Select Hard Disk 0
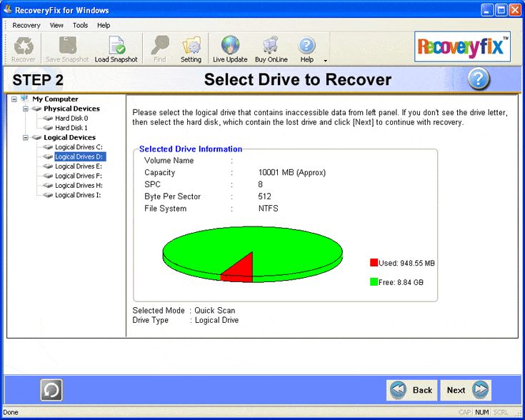Viewport: 525px width, 420px height. 71,119
